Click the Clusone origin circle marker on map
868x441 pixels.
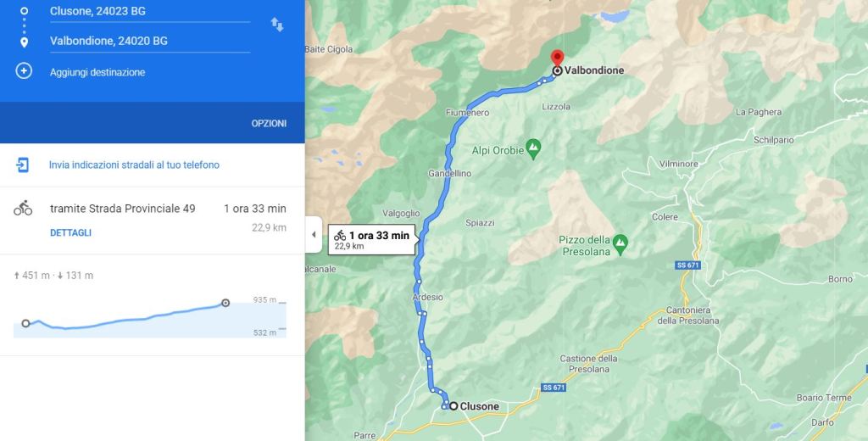click(453, 406)
